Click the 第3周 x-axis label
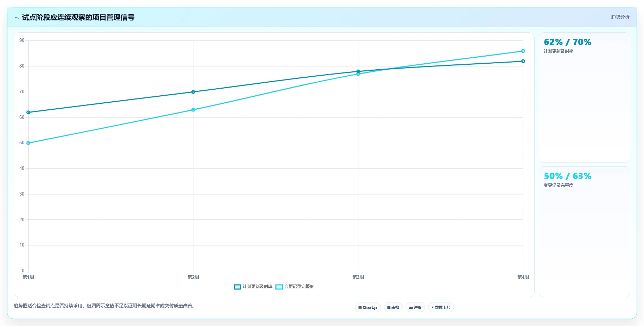This screenshot has width=644, height=326. tap(358, 277)
